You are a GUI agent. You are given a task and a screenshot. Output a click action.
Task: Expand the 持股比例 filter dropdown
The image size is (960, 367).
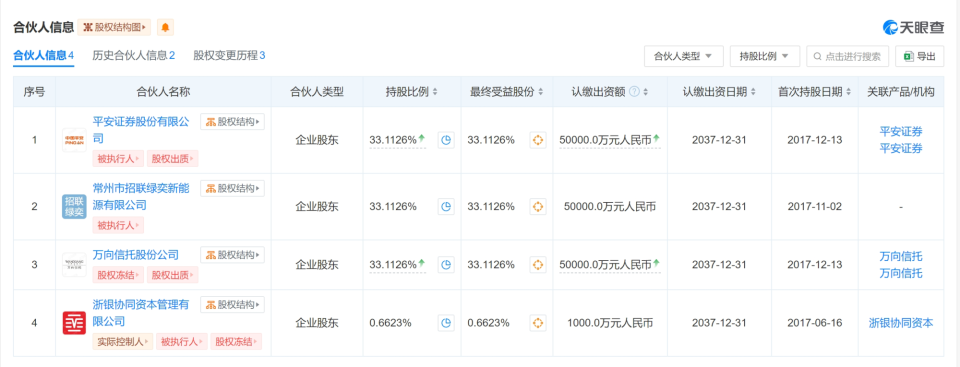[x=765, y=56]
